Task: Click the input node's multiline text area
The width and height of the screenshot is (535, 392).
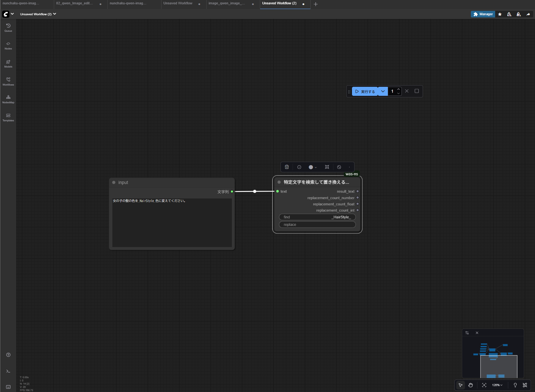Action: click(x=172, y=222)
